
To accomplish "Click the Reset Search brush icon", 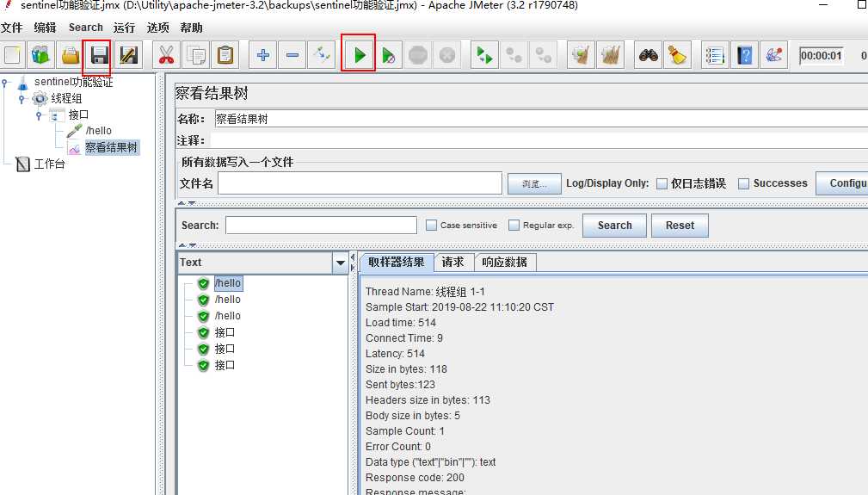I will pyautogui.click(x=678, y=55).
